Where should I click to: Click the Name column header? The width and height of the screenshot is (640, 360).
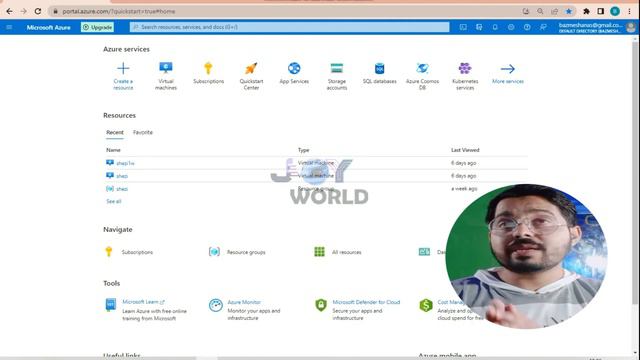[x=113, y=150]
